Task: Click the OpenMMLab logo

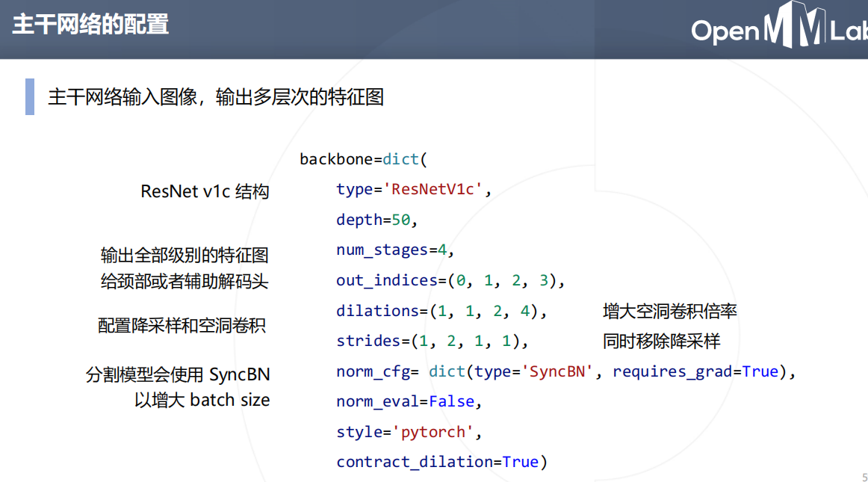Action: pyautogui.click(x=779, y=25)
